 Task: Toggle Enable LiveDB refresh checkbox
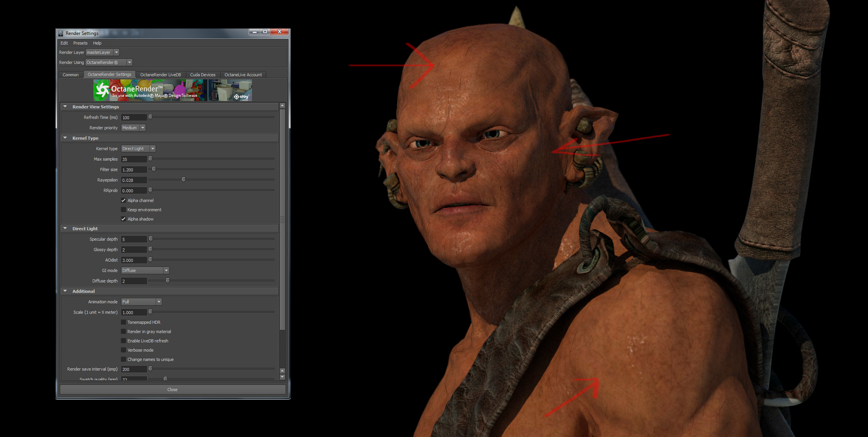(123, 341)
